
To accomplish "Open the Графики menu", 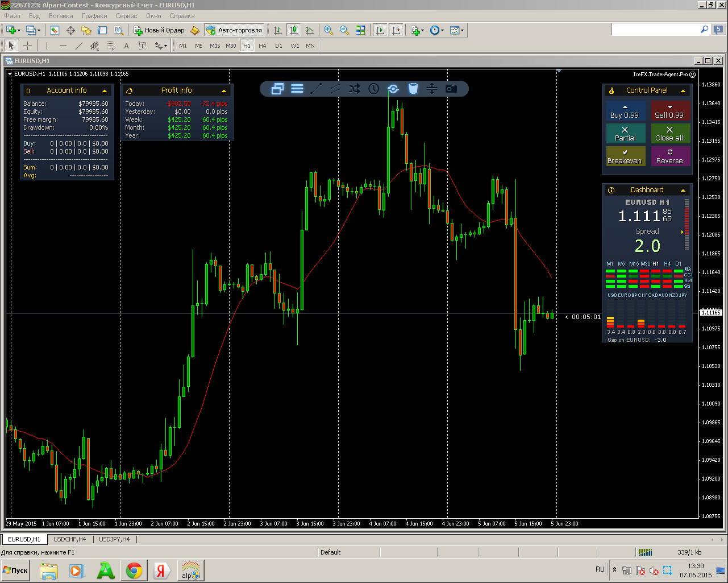I will click(x=94, y=16).
